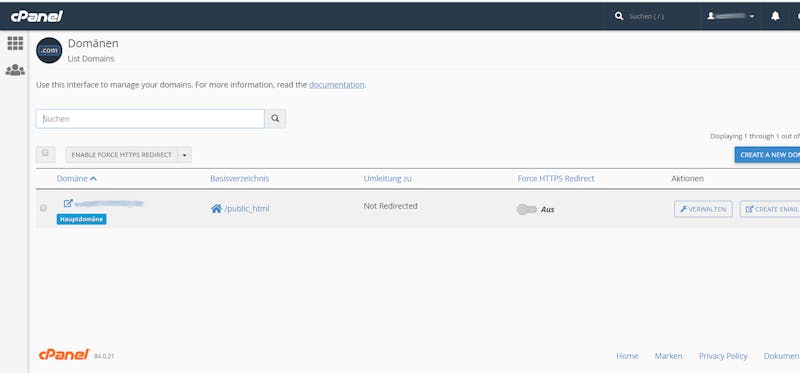Sort by the Domäne column header
The width and height of the screenshot is (800, 373).
(77, 179)
